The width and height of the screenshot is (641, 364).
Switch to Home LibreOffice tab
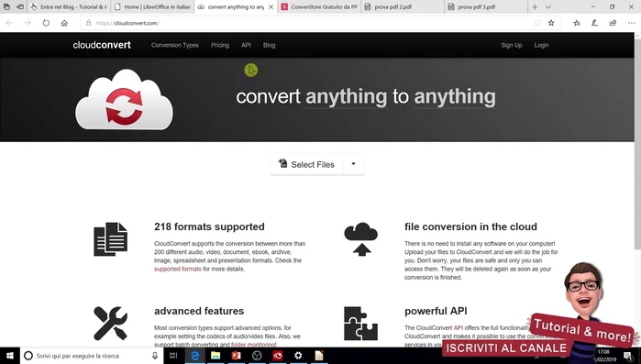(152, 7)
